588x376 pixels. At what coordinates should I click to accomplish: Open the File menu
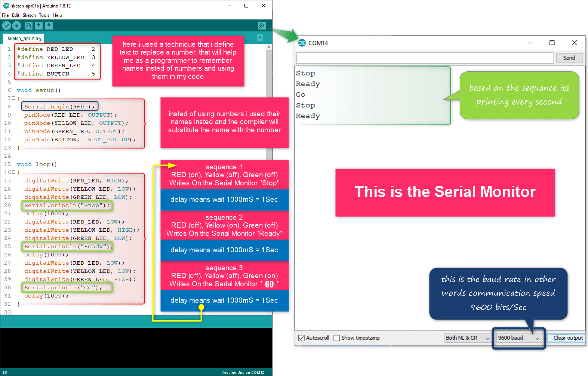point(5,15)
